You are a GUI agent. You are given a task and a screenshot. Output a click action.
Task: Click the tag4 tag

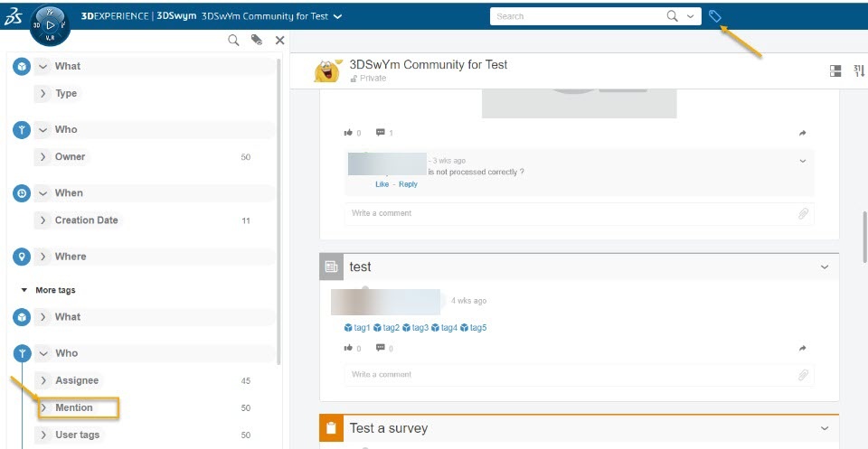coord(444,328)
